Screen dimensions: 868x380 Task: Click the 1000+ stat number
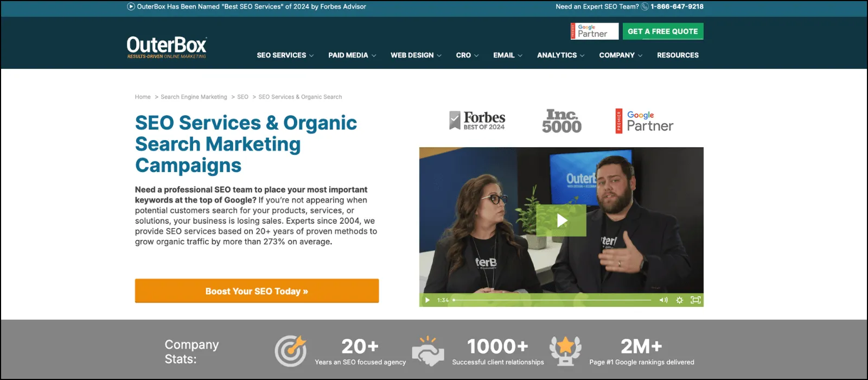pyautogui.click(x=498, y=346)
